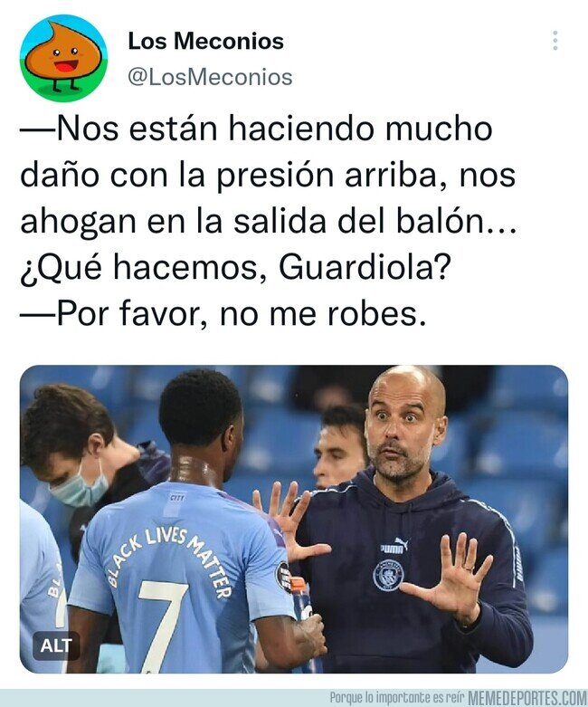Select the '¿Qué hacemos, Guardiola?' text line
The image size is (588, 707).
235,267
